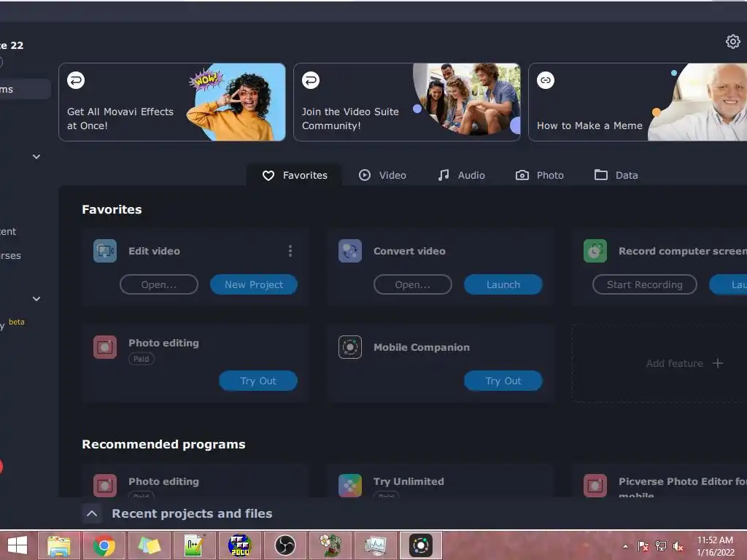Image resolution: width=747 pixels, height=560 pixels.
Task: Launch the Convert video program
Action: (x=503, y=285)
